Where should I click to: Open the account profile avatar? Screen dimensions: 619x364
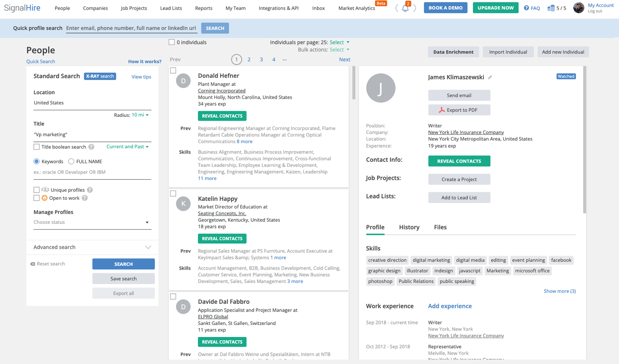click(579, 7)
